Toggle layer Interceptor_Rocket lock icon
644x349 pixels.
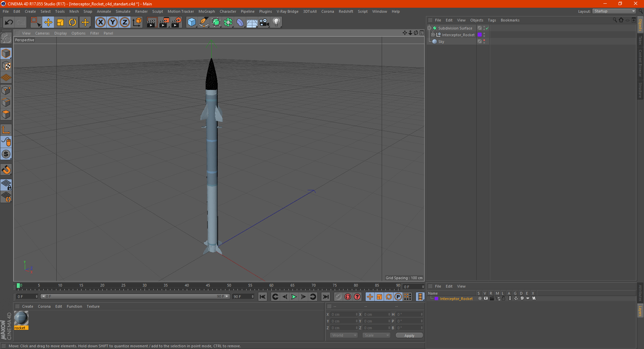pyautogui.click(x=503, y=298)
